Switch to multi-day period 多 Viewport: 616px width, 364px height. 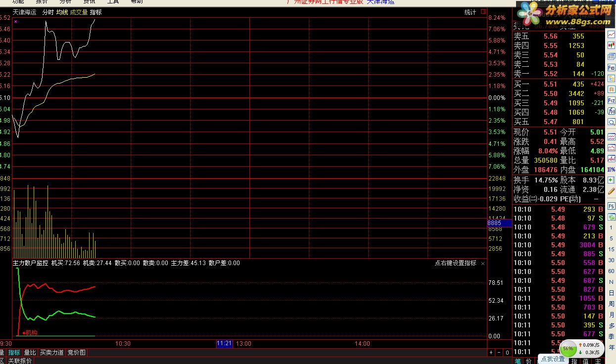(x=612, y=325)
